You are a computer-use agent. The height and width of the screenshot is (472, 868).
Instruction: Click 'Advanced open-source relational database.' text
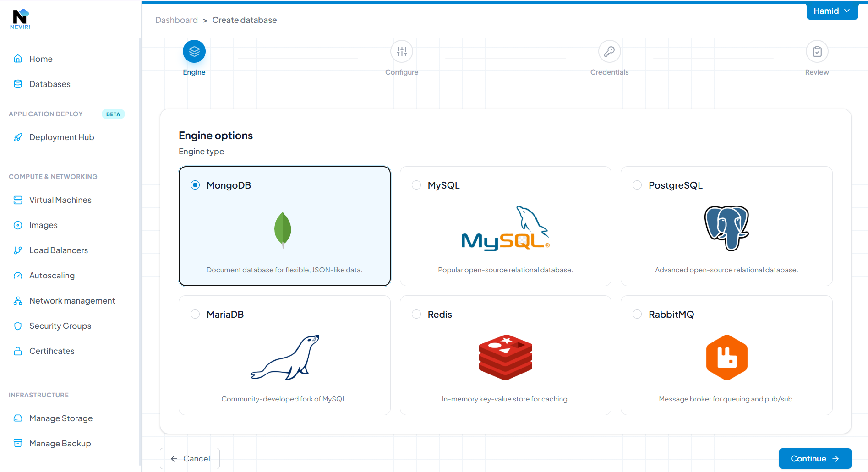(726, 270)
